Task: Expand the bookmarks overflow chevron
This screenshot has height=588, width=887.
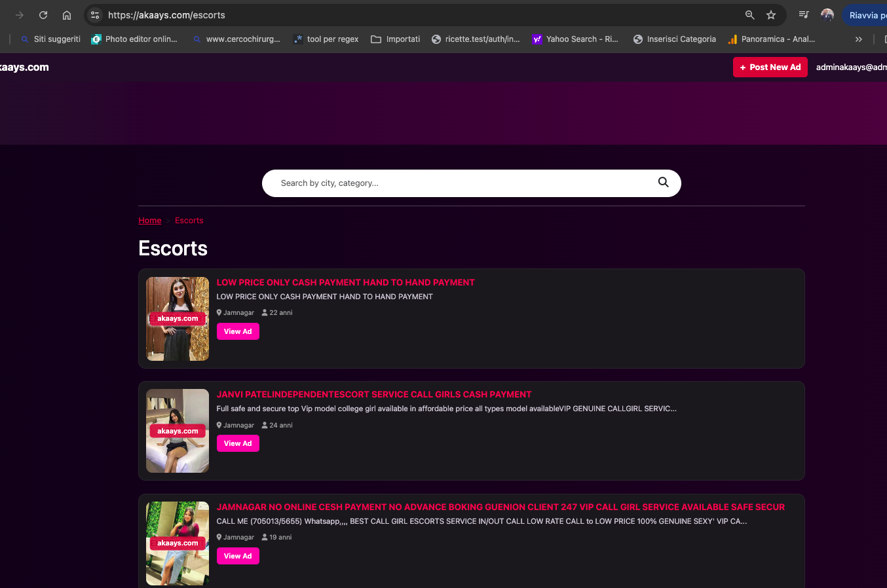Action: (858, 39)
